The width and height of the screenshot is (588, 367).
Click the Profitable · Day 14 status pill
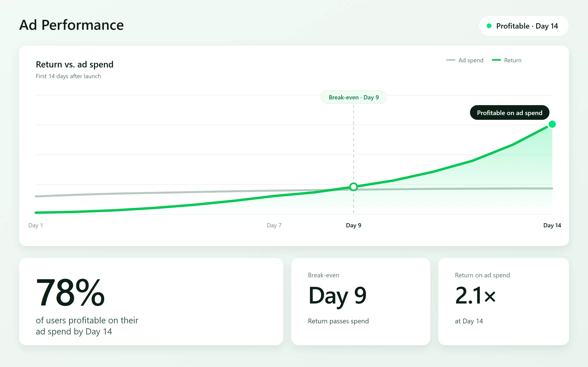(x=524, y=26)
